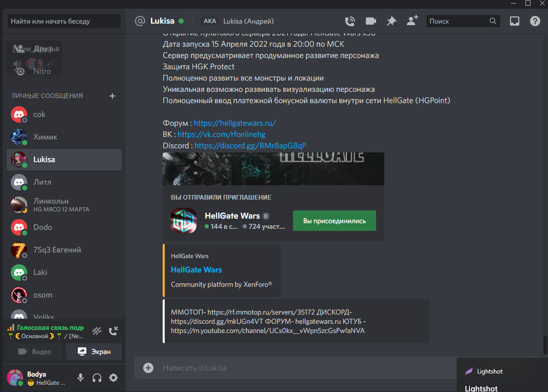Focus the Найти или начать беседу field
The height and width of the screenshot is (392, 548).
coord(64,21)
